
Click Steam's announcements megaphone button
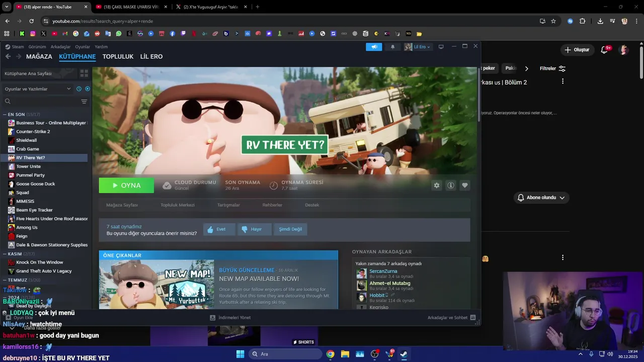coord(374,47)
